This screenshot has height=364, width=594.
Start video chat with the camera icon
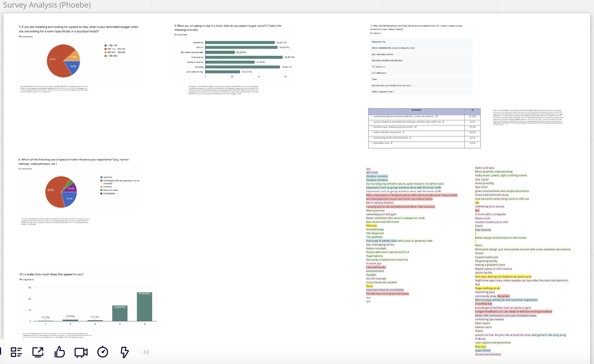pyautogui.click(x=81, y=352)
